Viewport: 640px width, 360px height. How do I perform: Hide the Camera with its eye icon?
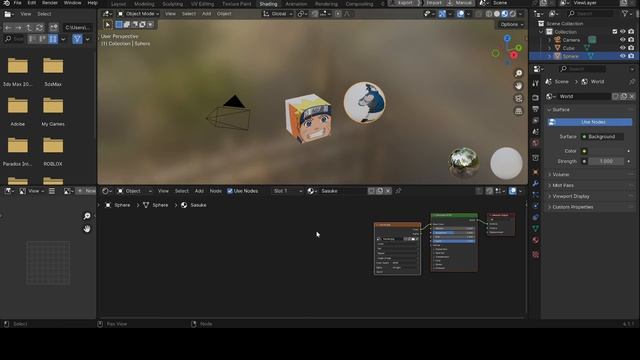click(x=623, y=40)
